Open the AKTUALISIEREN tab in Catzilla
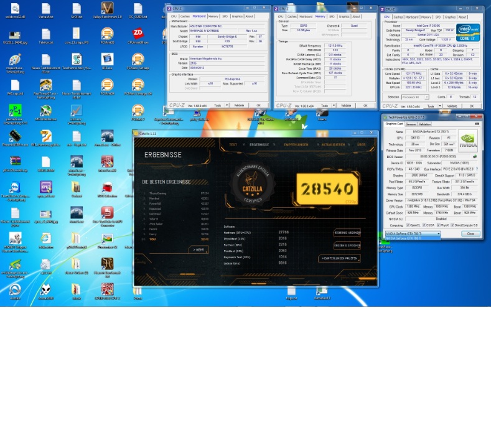 (333, 144)
